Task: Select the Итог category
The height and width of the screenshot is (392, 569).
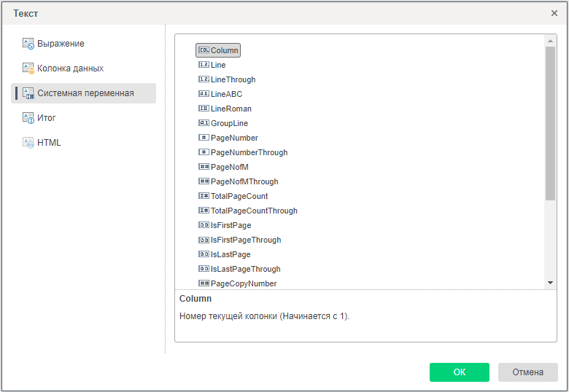Action: pos(47,118)
